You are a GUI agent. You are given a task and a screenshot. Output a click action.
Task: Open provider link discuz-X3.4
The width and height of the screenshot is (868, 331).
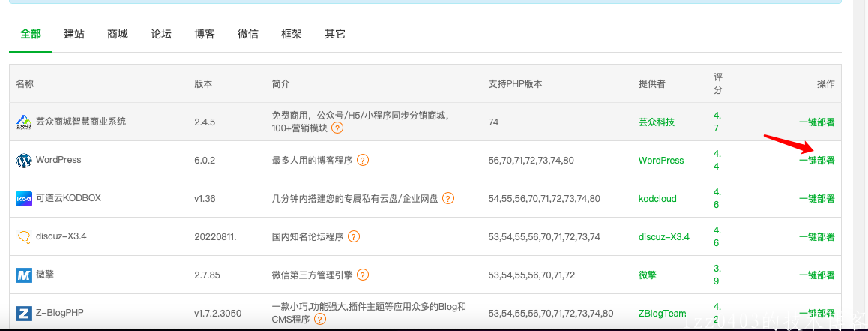click(663, 236)
